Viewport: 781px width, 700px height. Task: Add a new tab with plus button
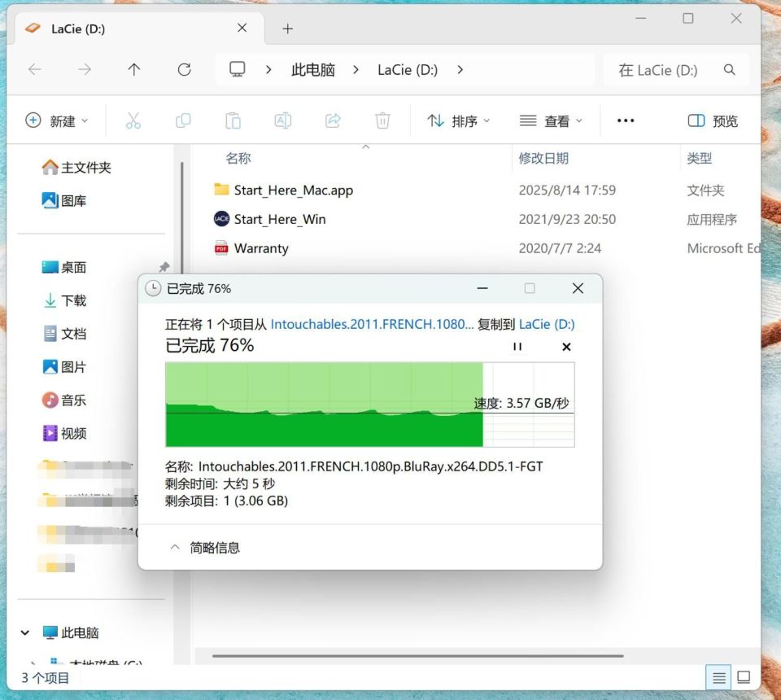point(287,29)
